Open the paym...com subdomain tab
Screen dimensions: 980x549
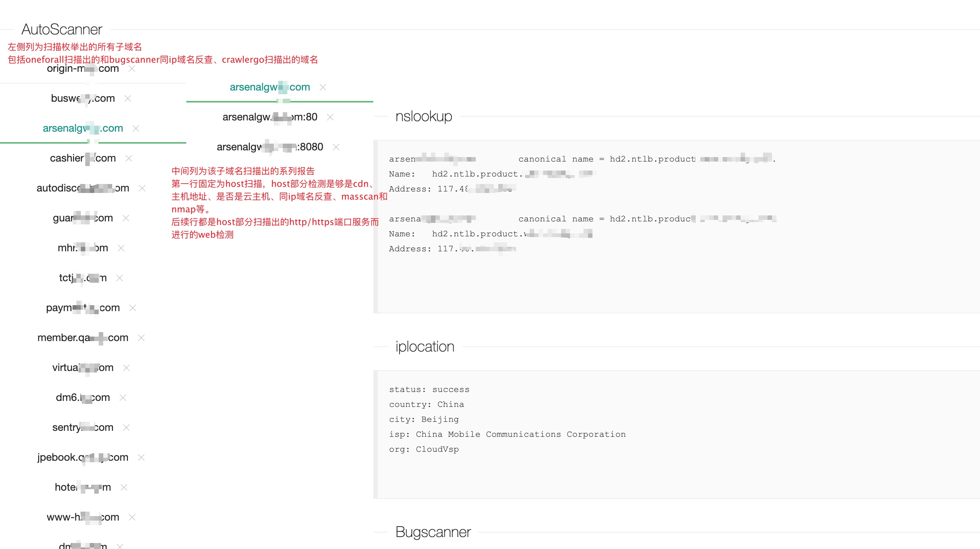tap(83, 308)
